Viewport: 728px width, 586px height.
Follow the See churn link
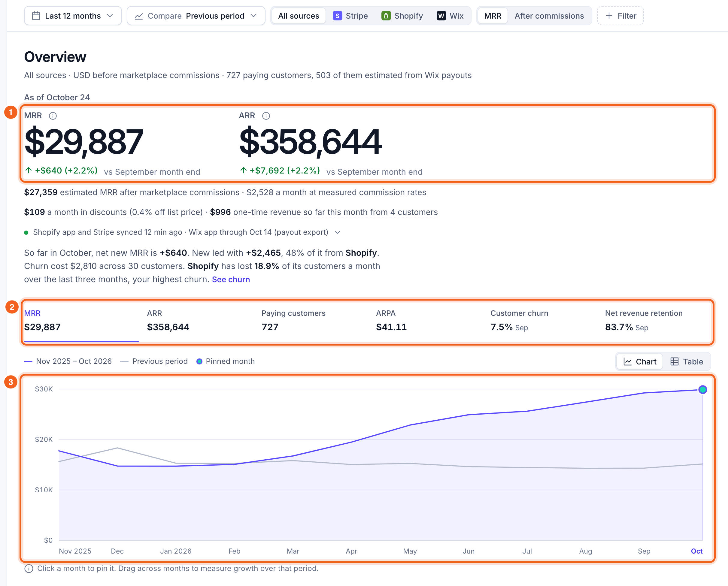231,279
